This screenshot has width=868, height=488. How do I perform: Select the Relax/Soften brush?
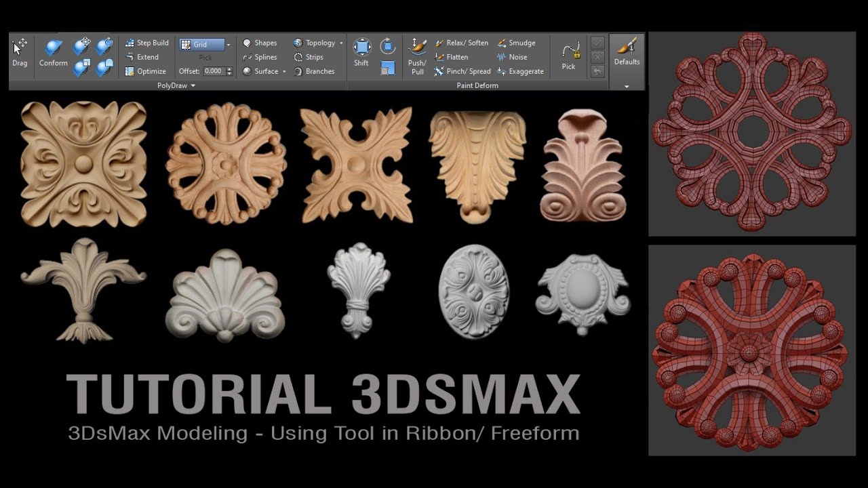click(461, 43)
